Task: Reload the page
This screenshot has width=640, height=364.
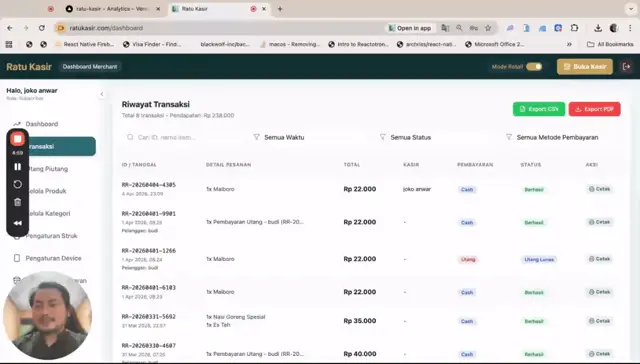Action: pyautogui.click(x=42, y=28)
